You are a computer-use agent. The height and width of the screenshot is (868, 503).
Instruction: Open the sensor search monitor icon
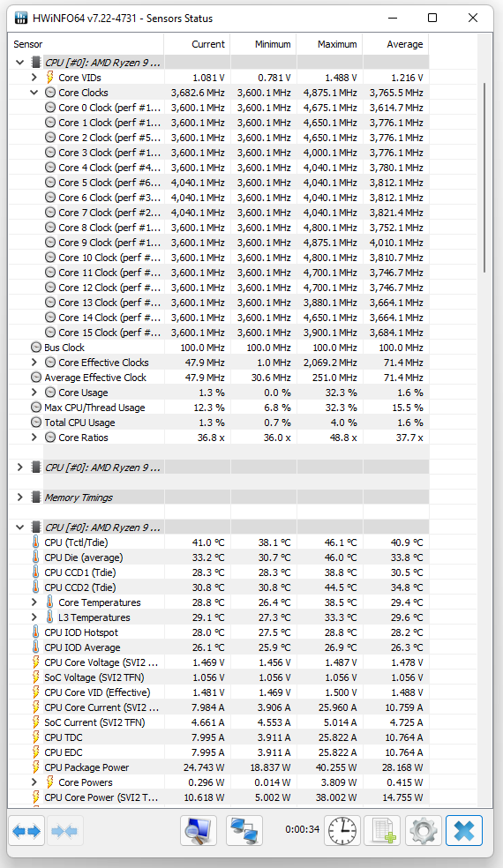199,830
